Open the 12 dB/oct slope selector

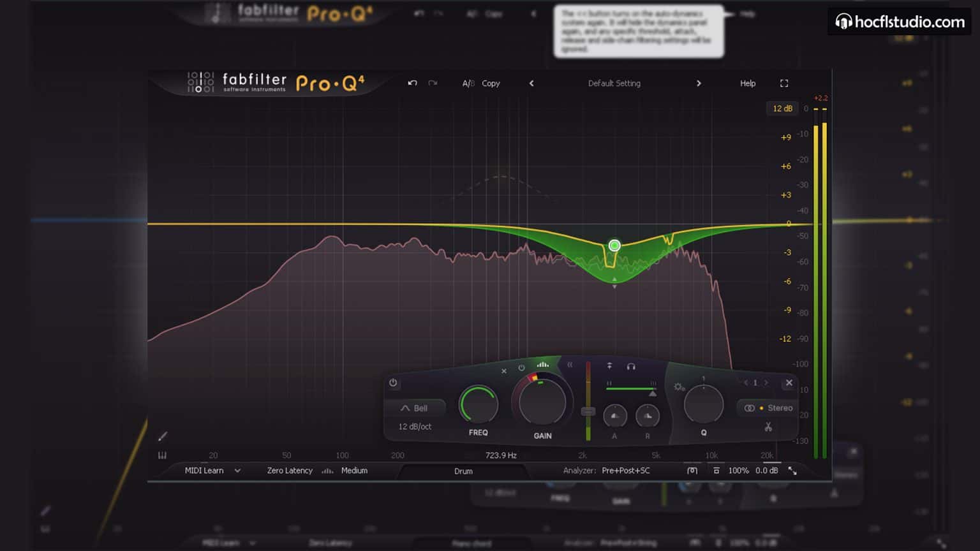pyautogui.click(x=414, y=427)
